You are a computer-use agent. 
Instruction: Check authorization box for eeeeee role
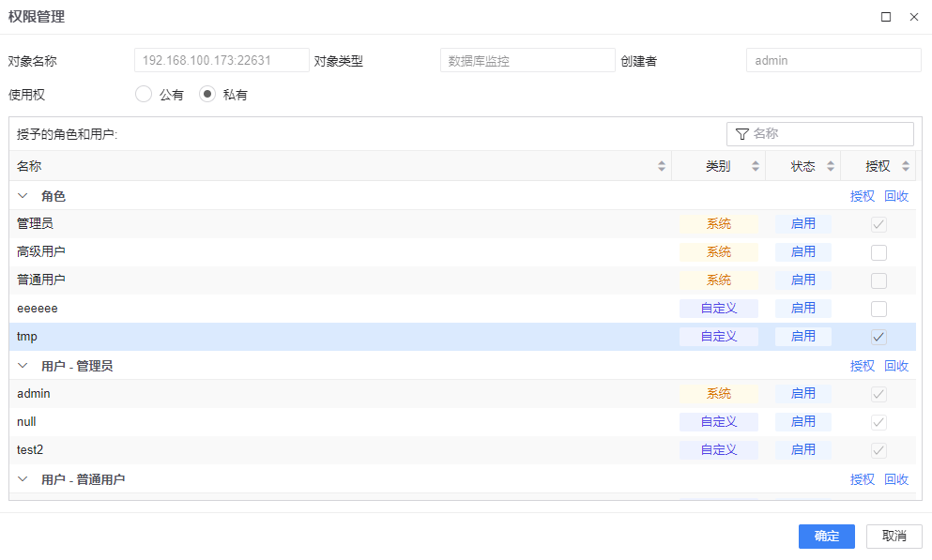[x=879, y=309]
